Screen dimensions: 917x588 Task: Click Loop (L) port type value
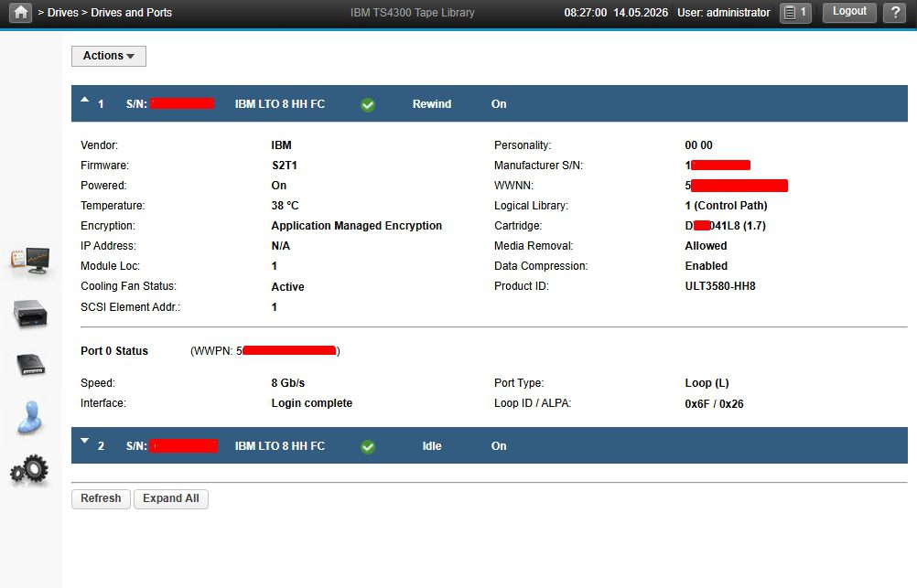(x=707, y=383)
